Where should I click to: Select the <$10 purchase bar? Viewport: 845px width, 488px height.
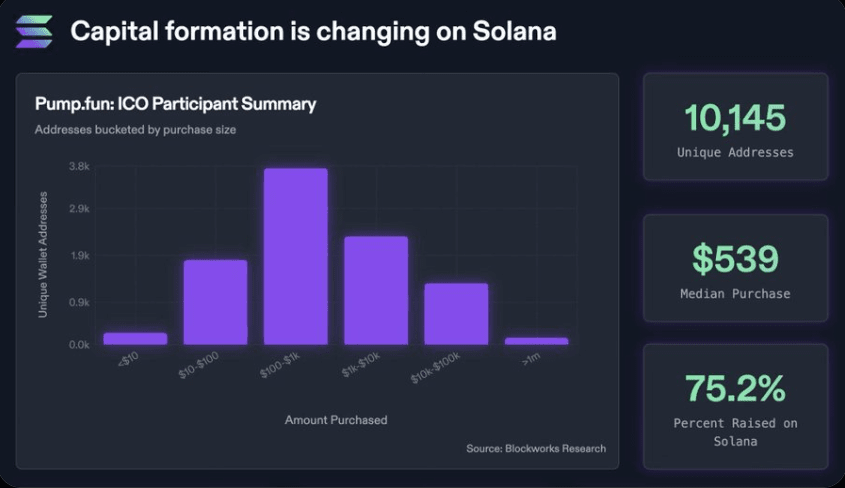[135, 339]
